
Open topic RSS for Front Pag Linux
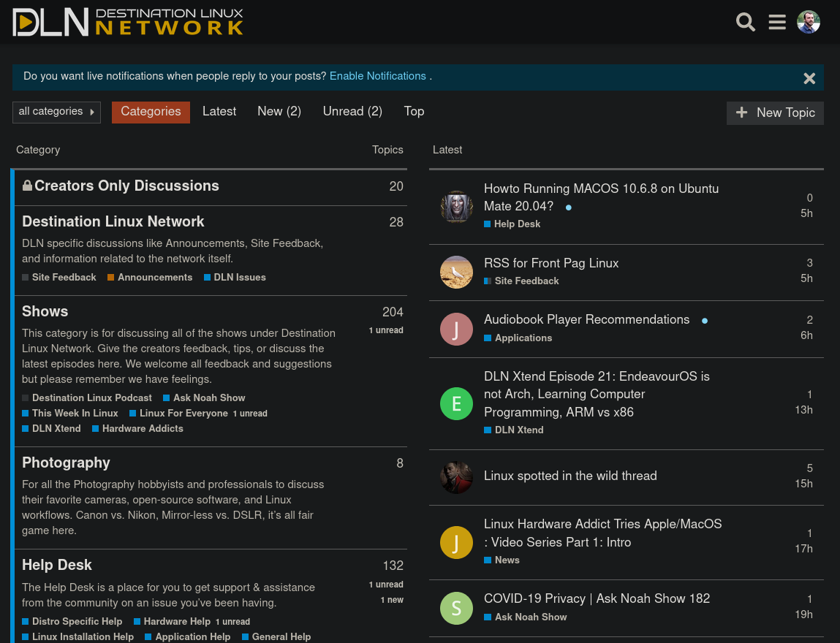[x=550, y=263]
